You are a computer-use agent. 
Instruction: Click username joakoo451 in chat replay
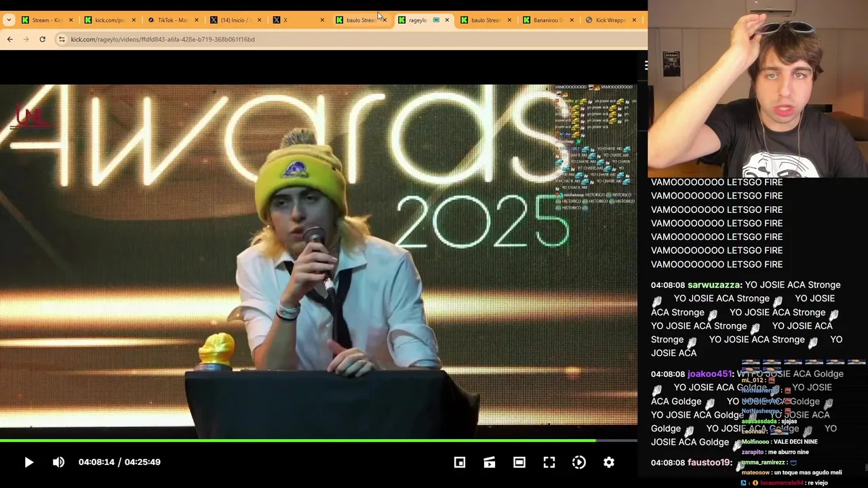[x=710, y=374]
